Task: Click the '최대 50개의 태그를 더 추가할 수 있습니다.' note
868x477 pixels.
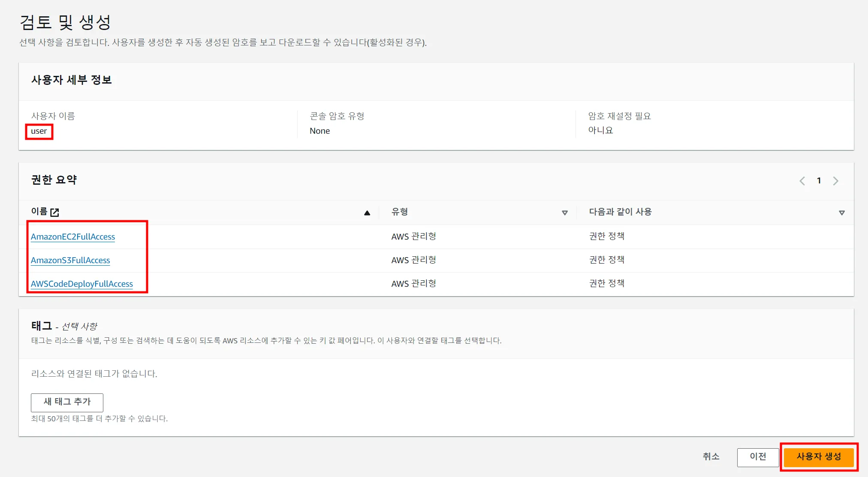Action: point(99,419)
